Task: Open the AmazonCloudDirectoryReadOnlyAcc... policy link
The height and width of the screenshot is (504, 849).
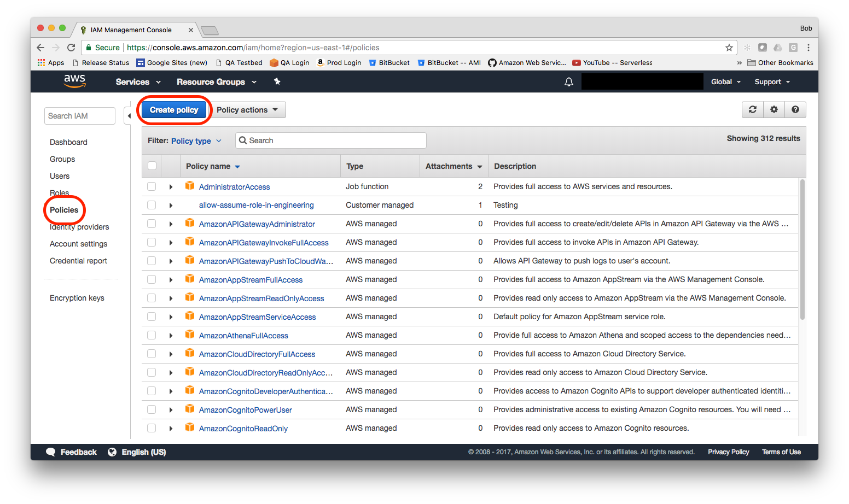Action: tap(266, 373)
